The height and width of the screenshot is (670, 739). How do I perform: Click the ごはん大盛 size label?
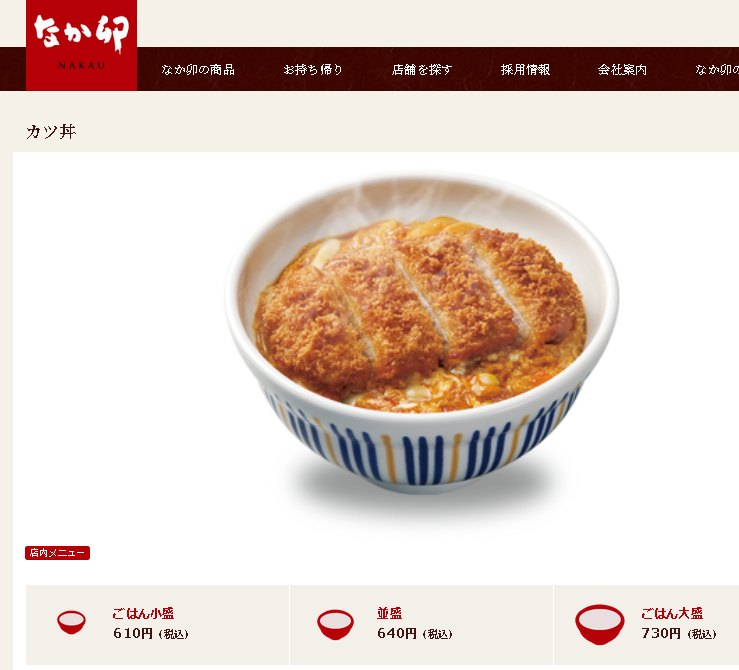click(x=672, y=613)
